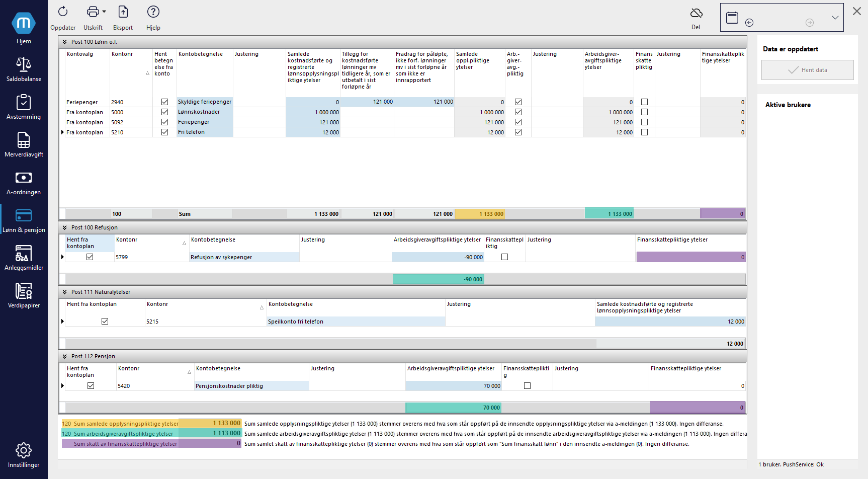Toggle Hent fra kontoplan for account 5799
The width and height of the screenshot is (868, 479).
[90, 257]
